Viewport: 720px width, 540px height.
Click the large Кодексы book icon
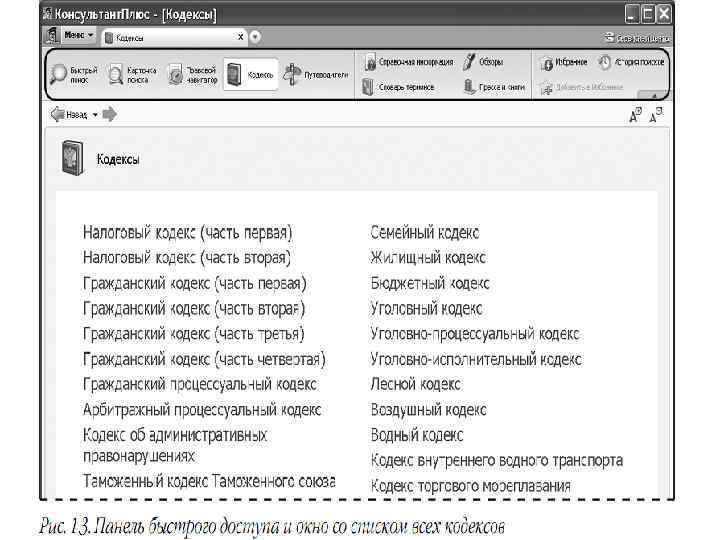pyautogui.click(x=73, y=158)
